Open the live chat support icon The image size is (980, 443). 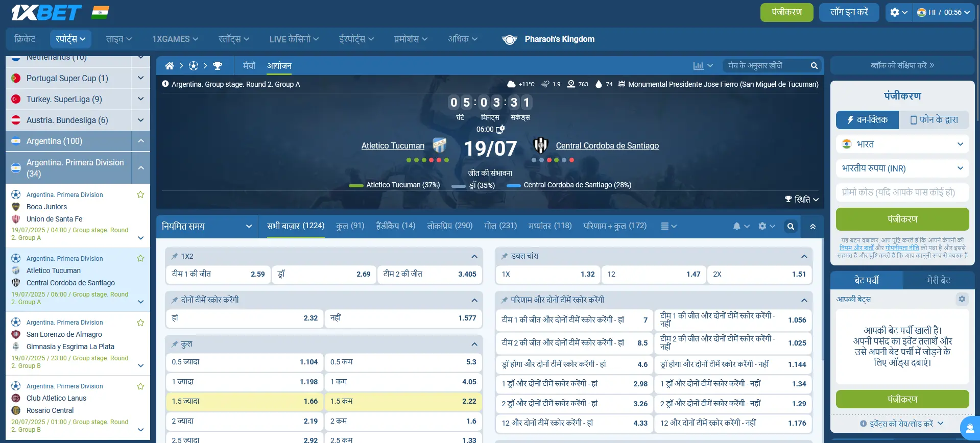(x=969, y=428)
